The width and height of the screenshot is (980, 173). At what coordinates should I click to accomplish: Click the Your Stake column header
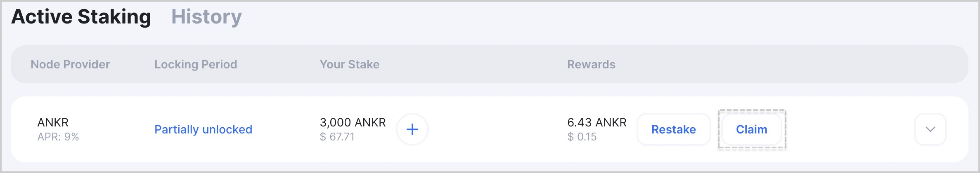[349, 64]
